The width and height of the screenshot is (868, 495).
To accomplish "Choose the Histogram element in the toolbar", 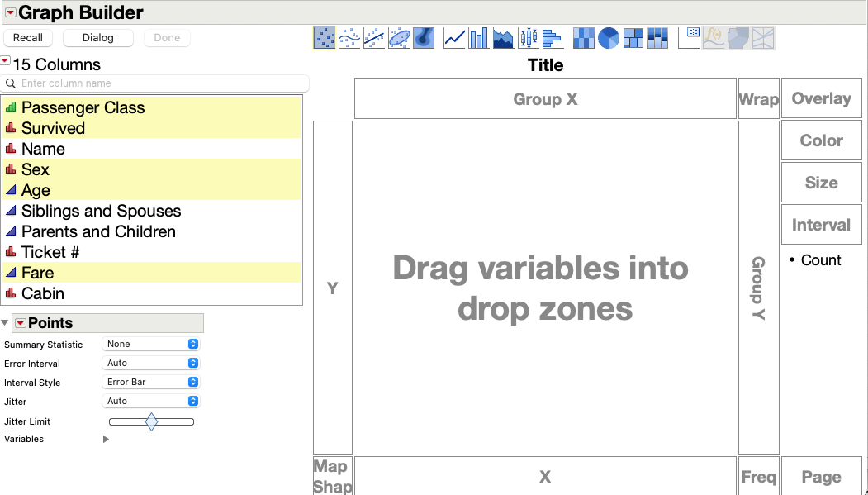I will click(553, 37).
